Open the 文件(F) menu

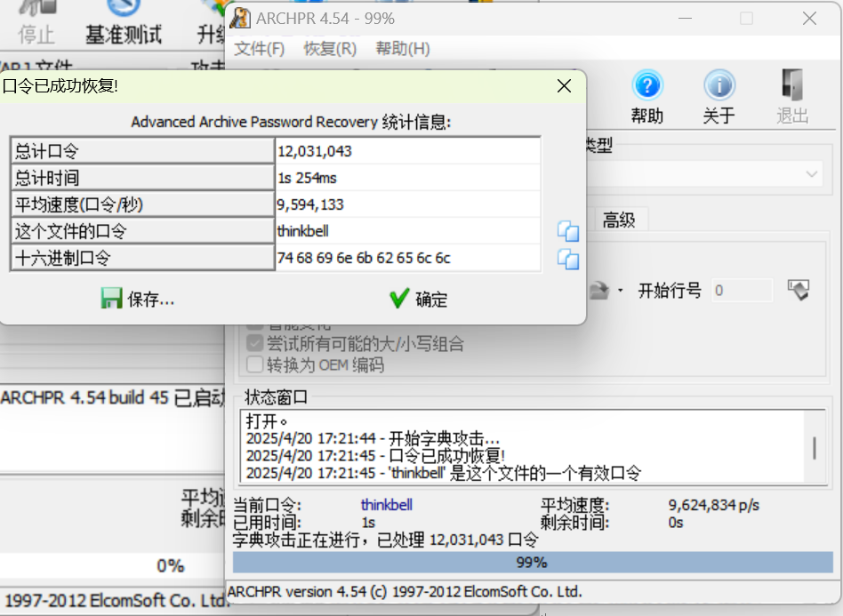coord(259,49)
